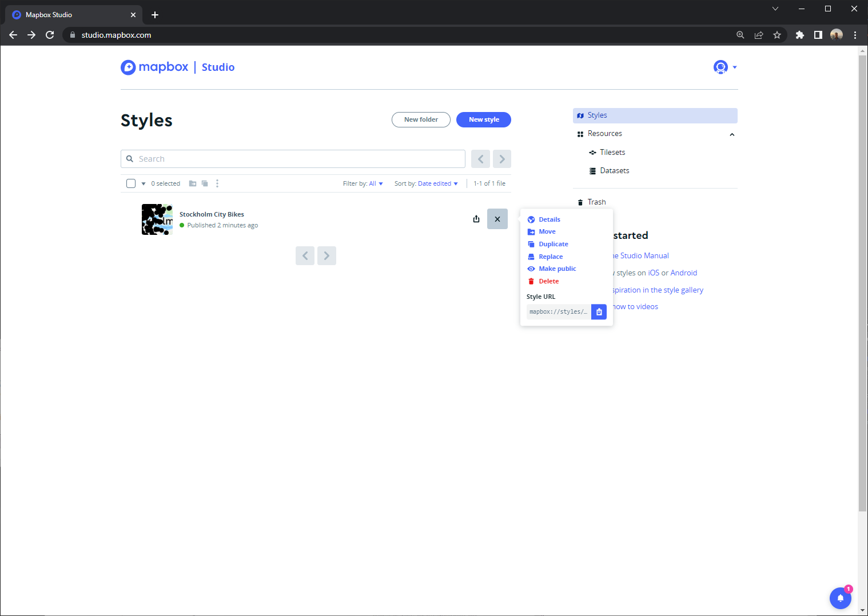Copy the style URL with clipboard button
Screen dimensions: 868x616
coord(599,312)
